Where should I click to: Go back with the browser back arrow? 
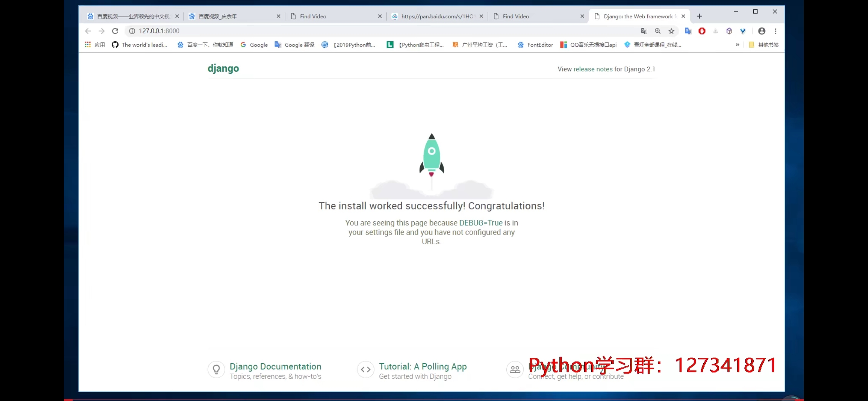(88, 31)
